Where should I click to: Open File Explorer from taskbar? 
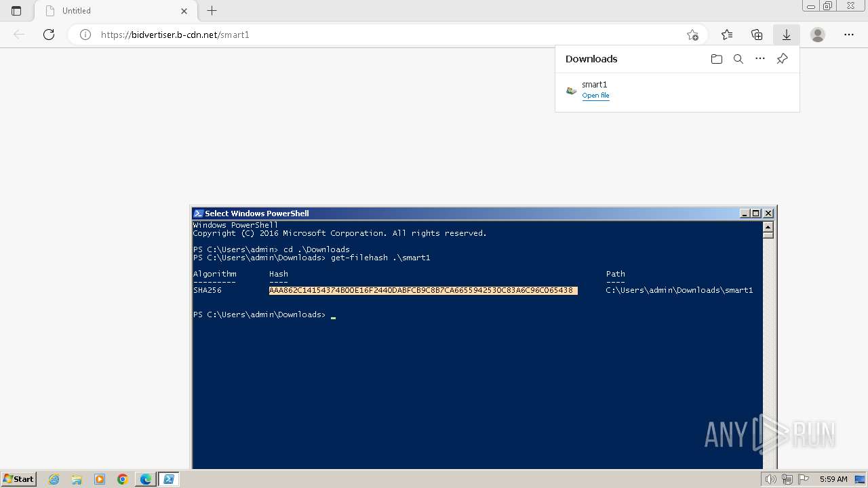pos(77,479)
